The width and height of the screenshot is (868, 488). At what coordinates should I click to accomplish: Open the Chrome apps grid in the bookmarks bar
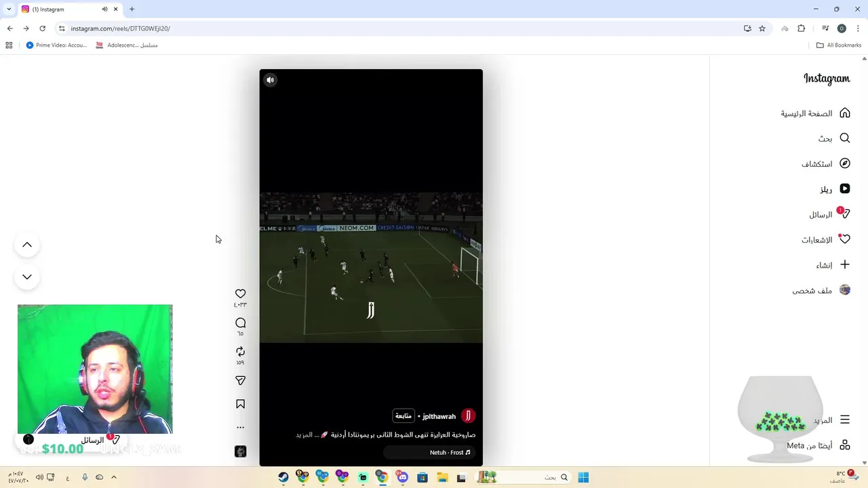[9, 45]
